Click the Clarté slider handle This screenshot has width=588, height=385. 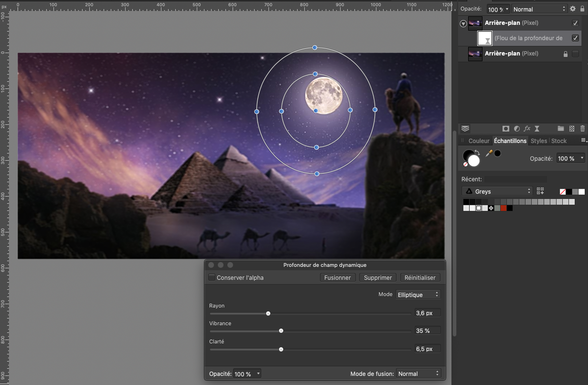(x=281, y=349)
